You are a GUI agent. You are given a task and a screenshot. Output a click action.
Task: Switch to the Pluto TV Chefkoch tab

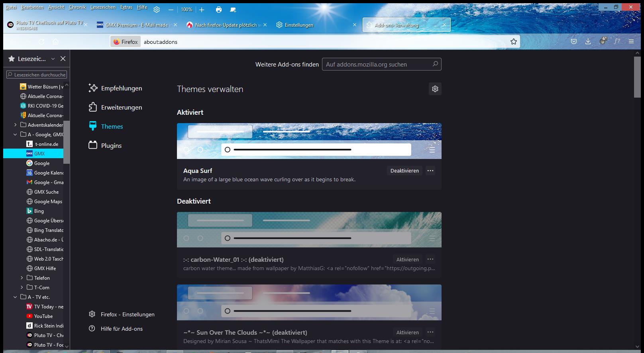pyautogui.click(x=48, y=25)
